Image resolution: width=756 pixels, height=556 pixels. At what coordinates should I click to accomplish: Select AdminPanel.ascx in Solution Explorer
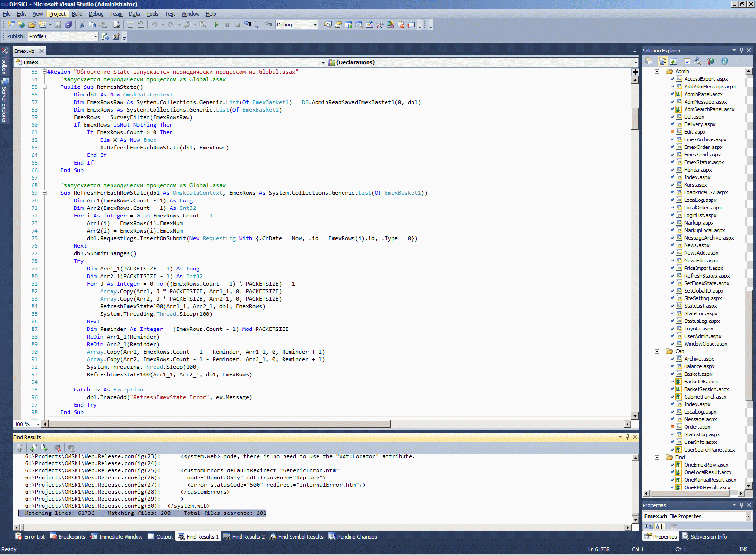pyautogui.click(x=703, y=94)
